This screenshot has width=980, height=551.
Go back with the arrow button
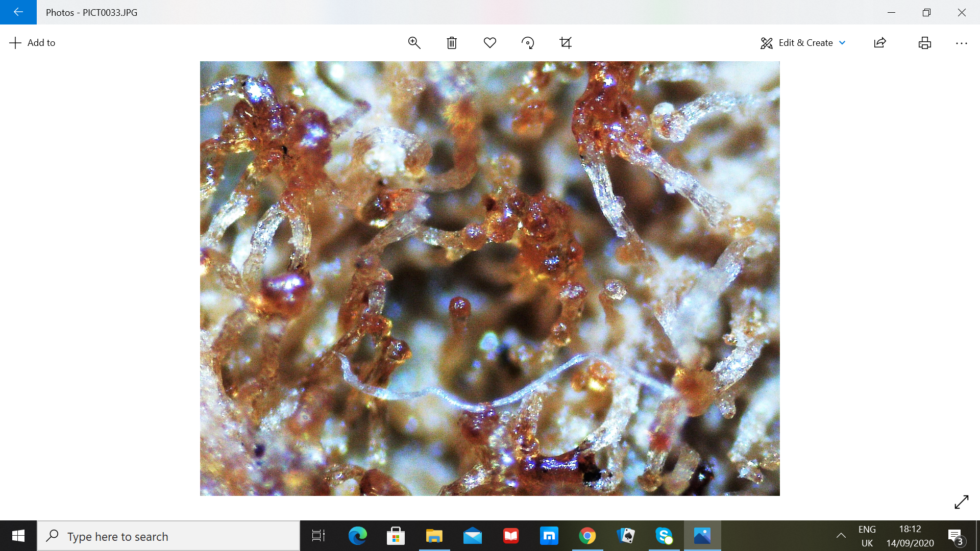point(18,12)
